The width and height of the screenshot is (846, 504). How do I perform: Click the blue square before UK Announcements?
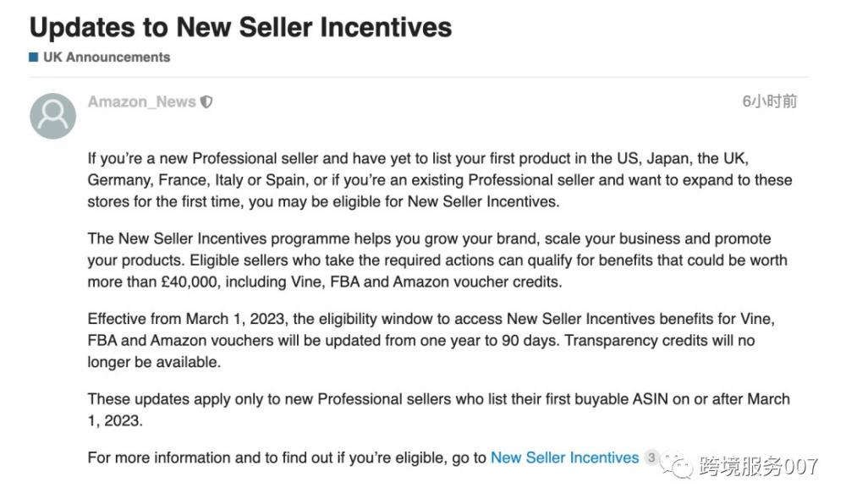click(x=34, y=58)
